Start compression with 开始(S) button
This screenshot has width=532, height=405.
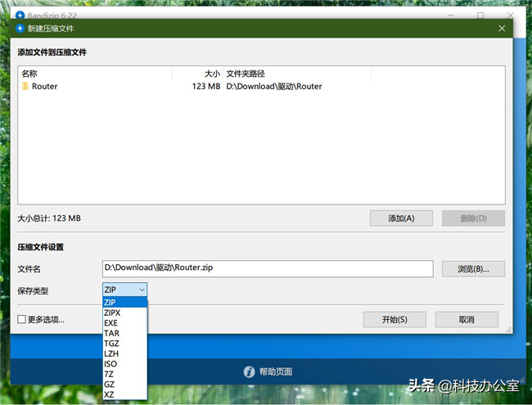[x=394, y=320]
